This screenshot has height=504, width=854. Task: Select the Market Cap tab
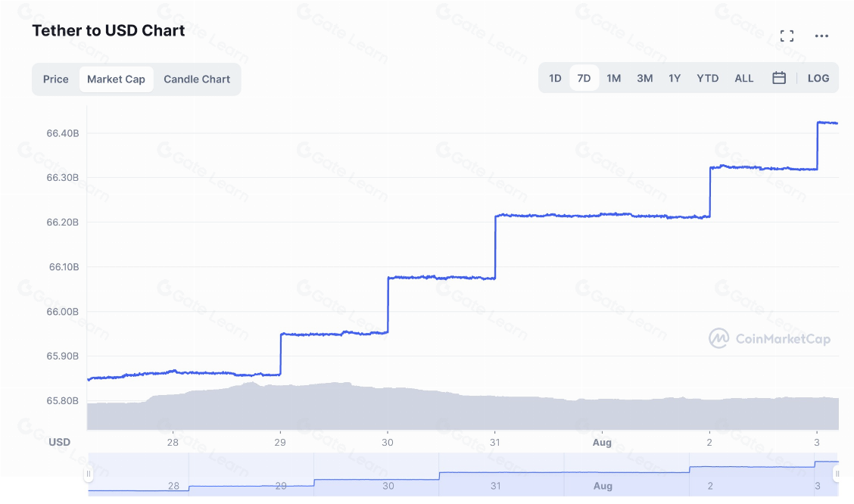pyautogui.click(x=116, y=79)
